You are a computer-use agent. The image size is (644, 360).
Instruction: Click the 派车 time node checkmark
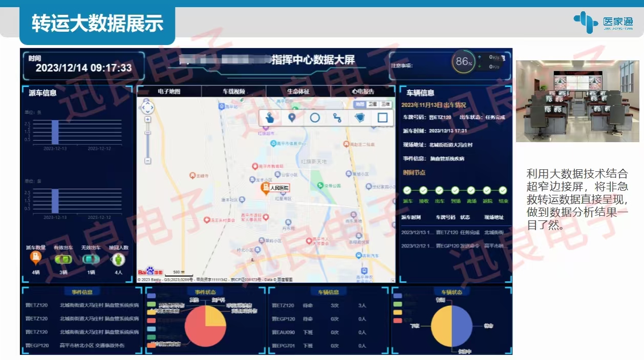407,190
